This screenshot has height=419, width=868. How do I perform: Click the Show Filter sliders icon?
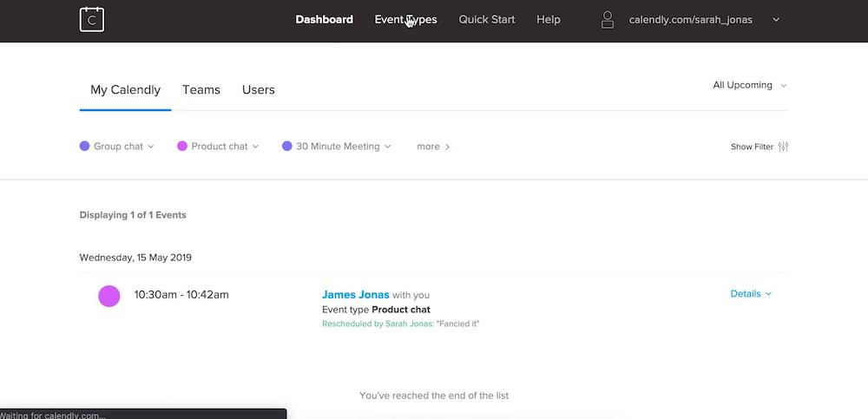coord(783,147)
